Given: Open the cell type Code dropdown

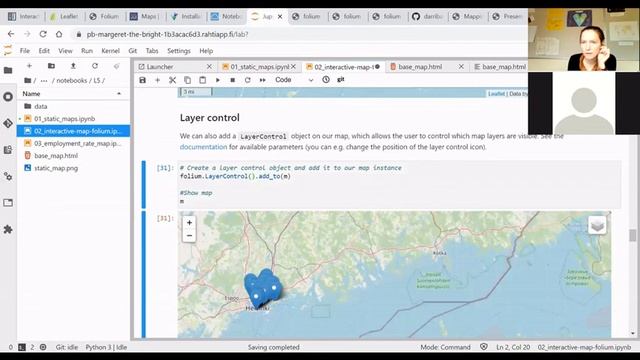Looking at the screenshot, I should tap(294, 80).
